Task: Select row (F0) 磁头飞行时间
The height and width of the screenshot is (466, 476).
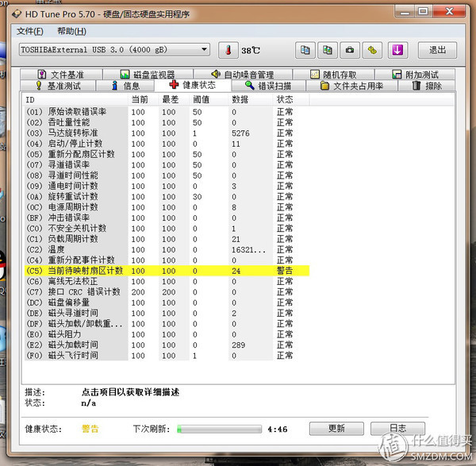Action: (167, 356)
